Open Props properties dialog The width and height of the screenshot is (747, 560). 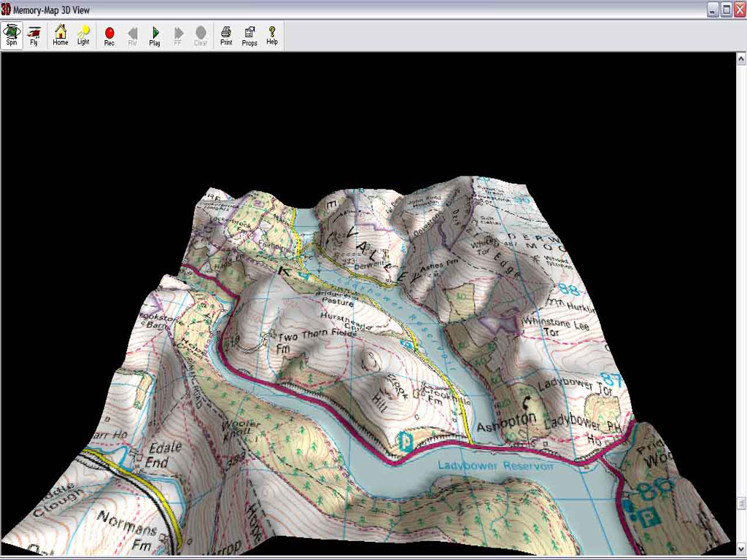(x=249, y=36)
